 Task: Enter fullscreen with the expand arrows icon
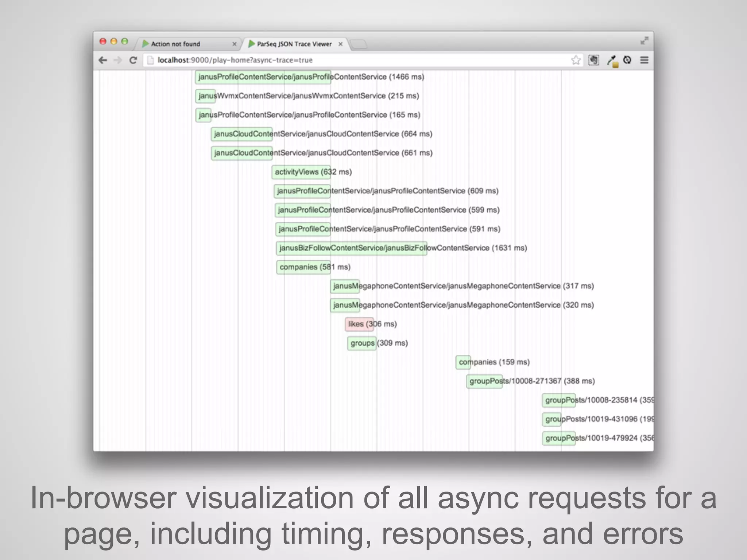(644, 41)
